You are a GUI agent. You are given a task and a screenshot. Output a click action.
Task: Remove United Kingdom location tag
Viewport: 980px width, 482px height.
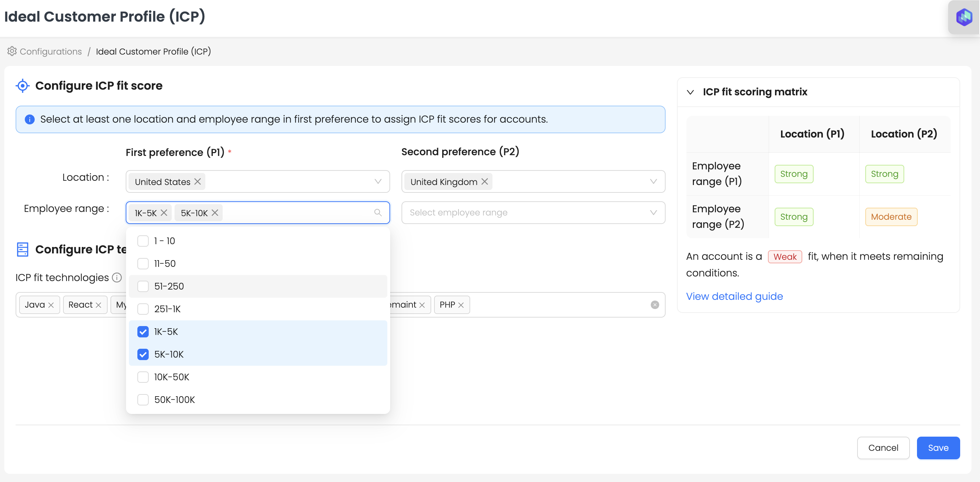[x=484, y=181]
